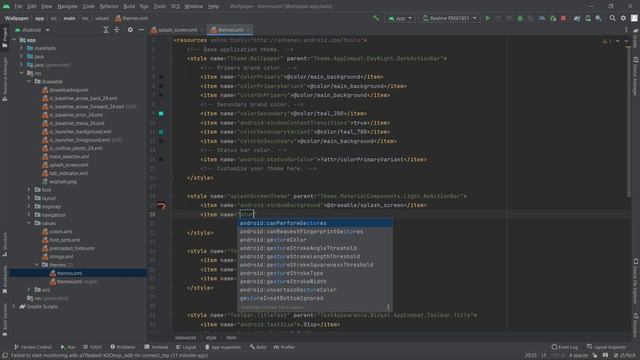Screen dimensions: 640x360
Task: Start debugging with the green bug icon
Action: click(520, 18)
